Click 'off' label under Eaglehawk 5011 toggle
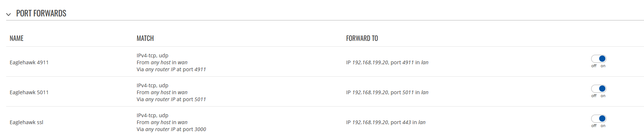644x134 pixels. click(x=594, y=96)
